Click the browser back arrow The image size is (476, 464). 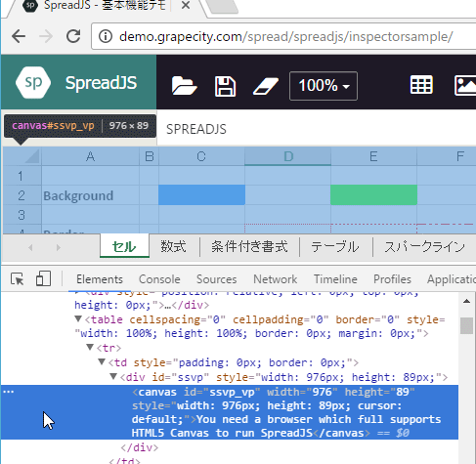point(19,36)
